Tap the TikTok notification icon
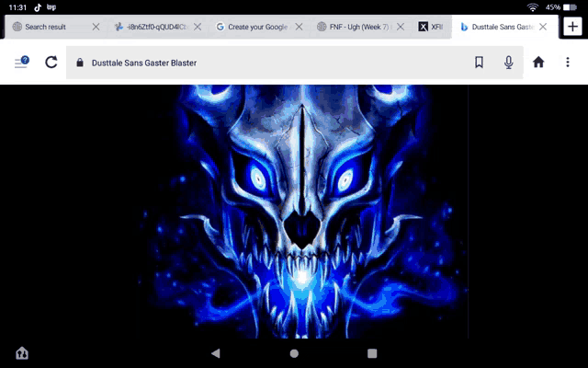This screenshot has height=368, width=588. (38, 7)
